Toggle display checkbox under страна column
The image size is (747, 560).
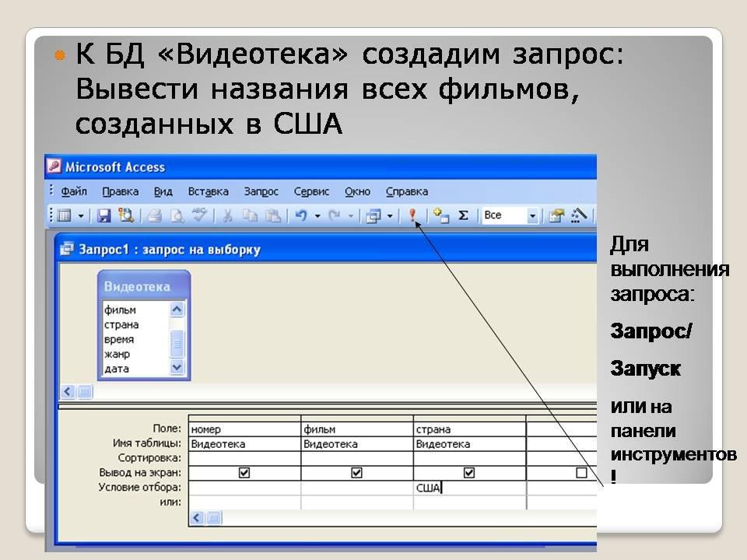coord(468,472)
